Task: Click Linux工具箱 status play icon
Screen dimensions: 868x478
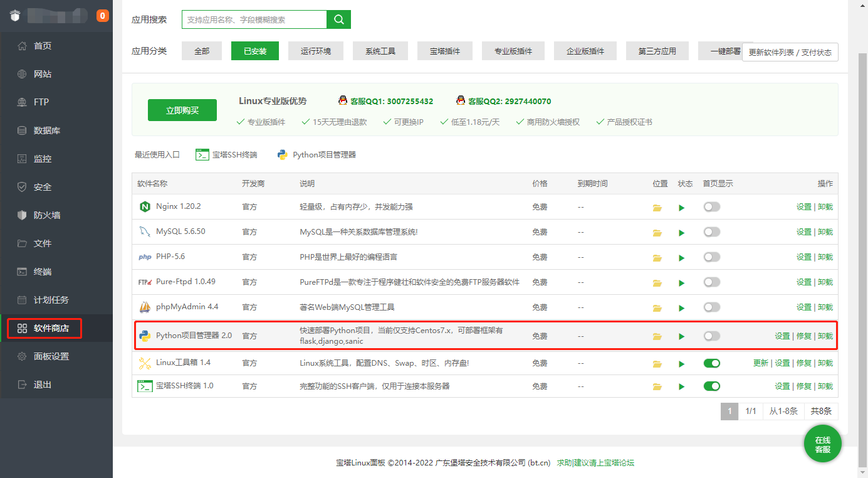Action: point(682,364)
